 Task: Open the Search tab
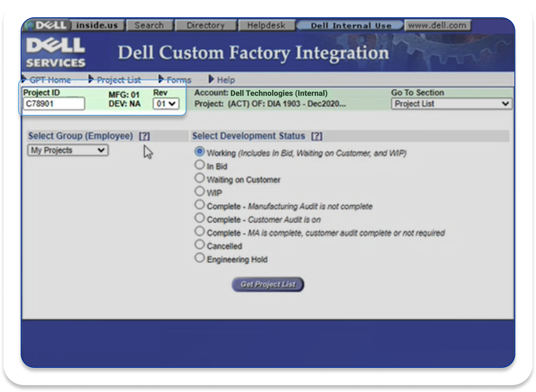(x=149, y=25)
